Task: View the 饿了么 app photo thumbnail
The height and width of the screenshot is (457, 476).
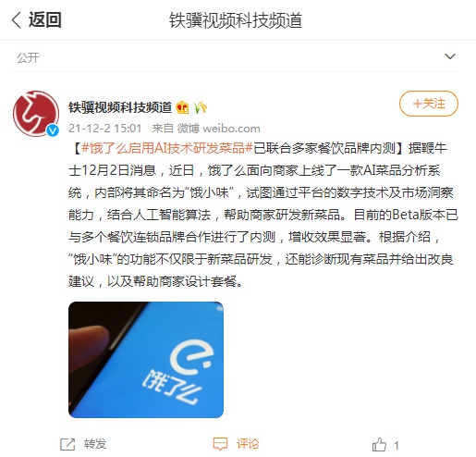Action: [146, 360]
